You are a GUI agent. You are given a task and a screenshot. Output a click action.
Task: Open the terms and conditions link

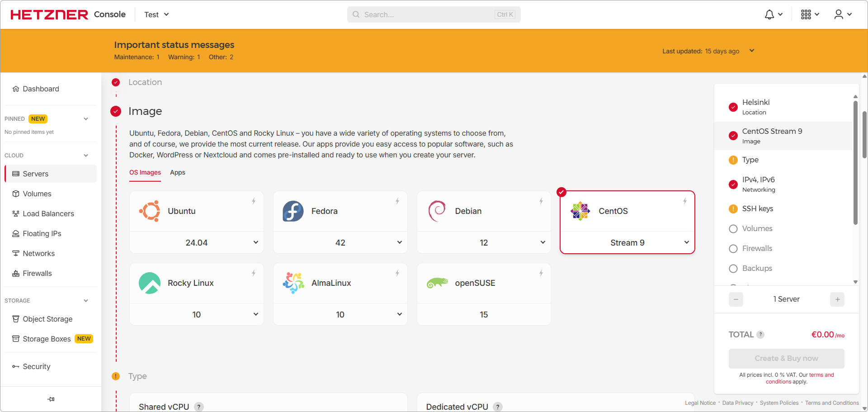(x=800, y=378)
